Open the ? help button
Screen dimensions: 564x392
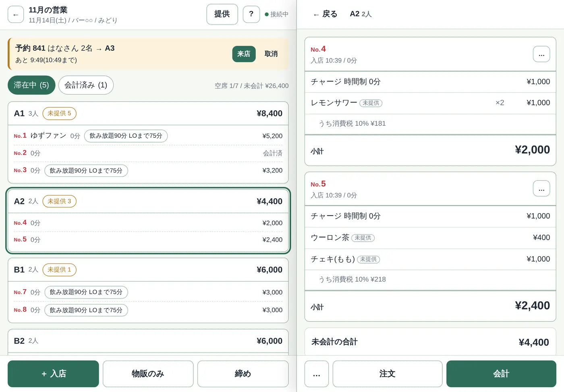[251, 14]
